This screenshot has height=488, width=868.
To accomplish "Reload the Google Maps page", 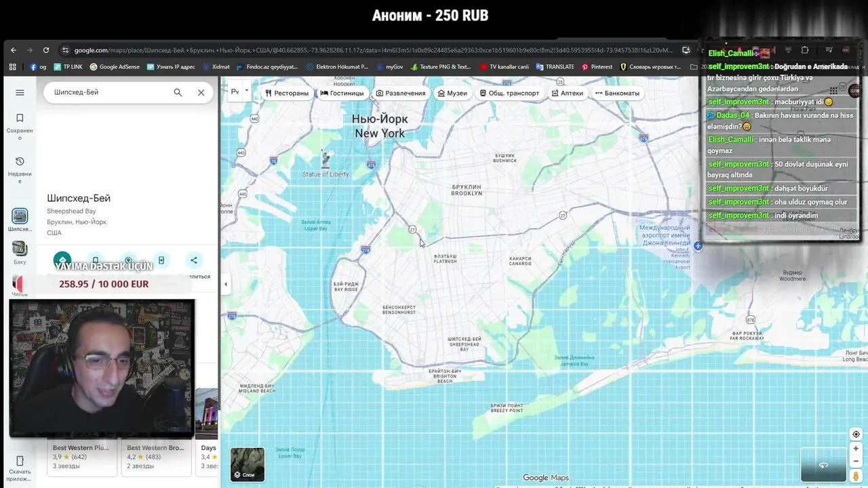I will pyautogui.click(x=45, y=50).
